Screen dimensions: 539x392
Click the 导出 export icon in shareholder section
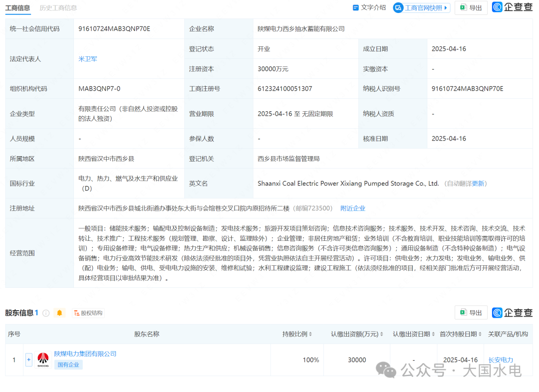(x=463, y=313)
